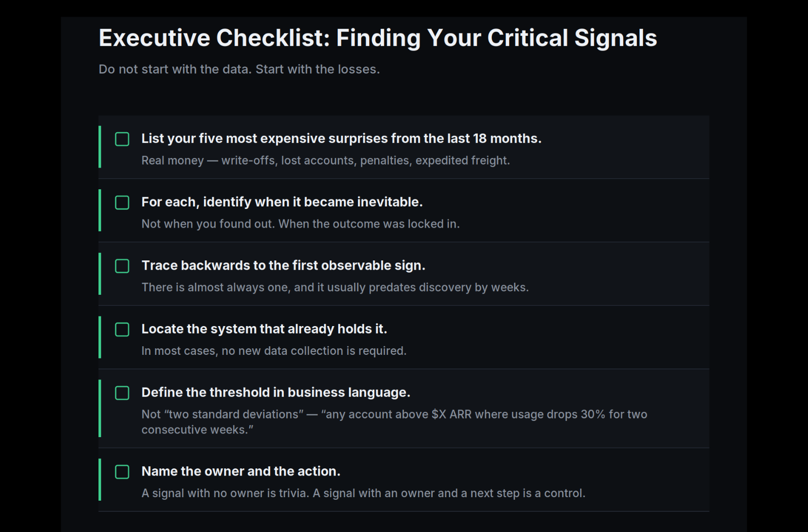
Task: Click 'Not when you found out' description
Action: click(300, 224)
